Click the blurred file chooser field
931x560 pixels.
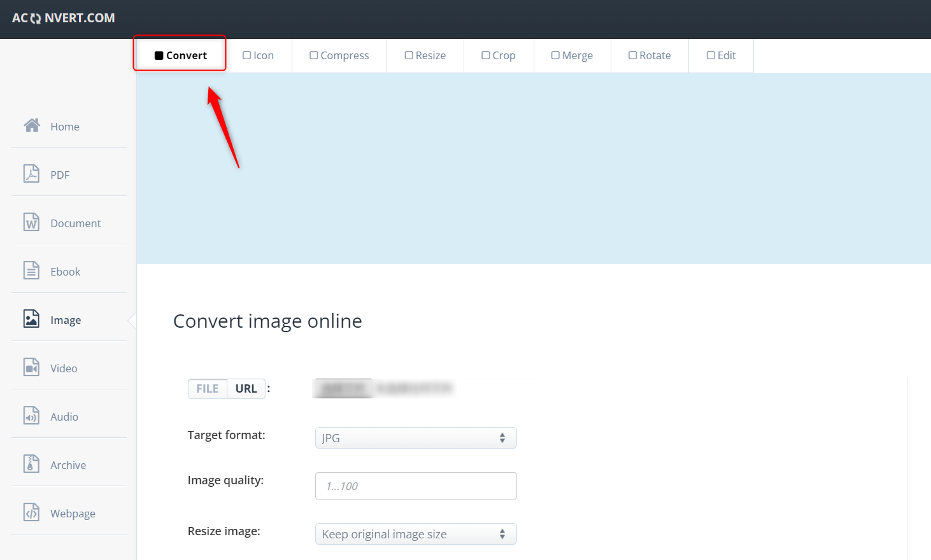coord(384,388)
